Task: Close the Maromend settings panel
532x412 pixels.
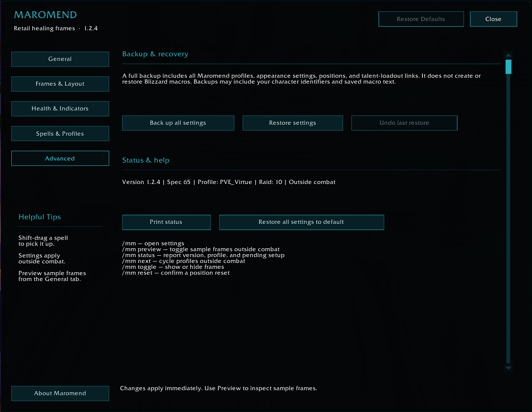Action: coord(493,19)
